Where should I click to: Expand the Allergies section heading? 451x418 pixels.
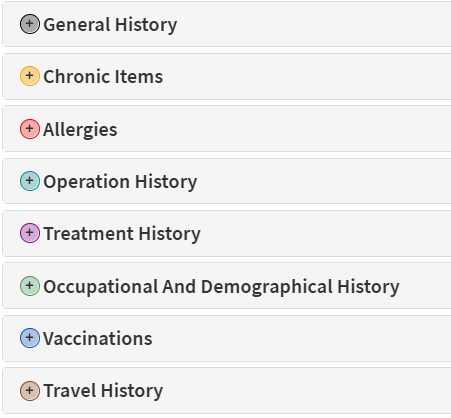[80, 130]
